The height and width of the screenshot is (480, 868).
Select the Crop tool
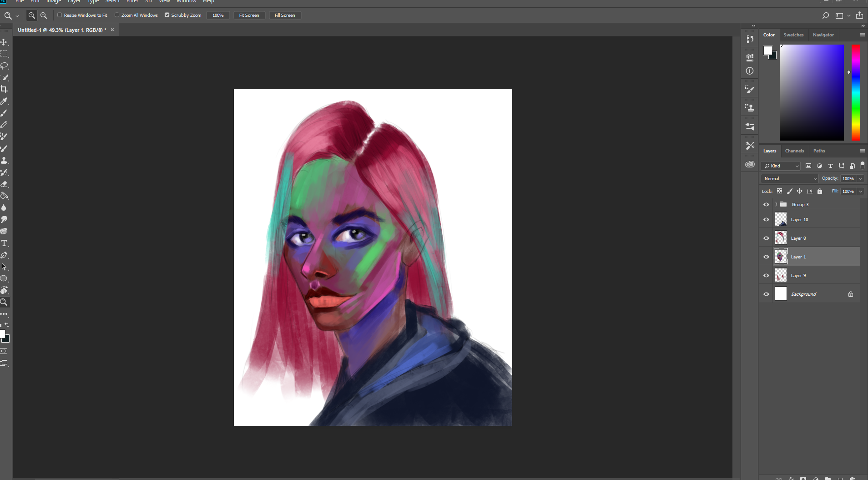coord(4,89)
